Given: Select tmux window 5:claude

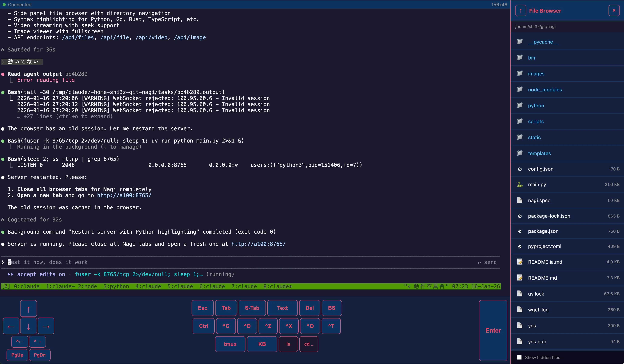Looking at the screenshot, I should 180,287.
